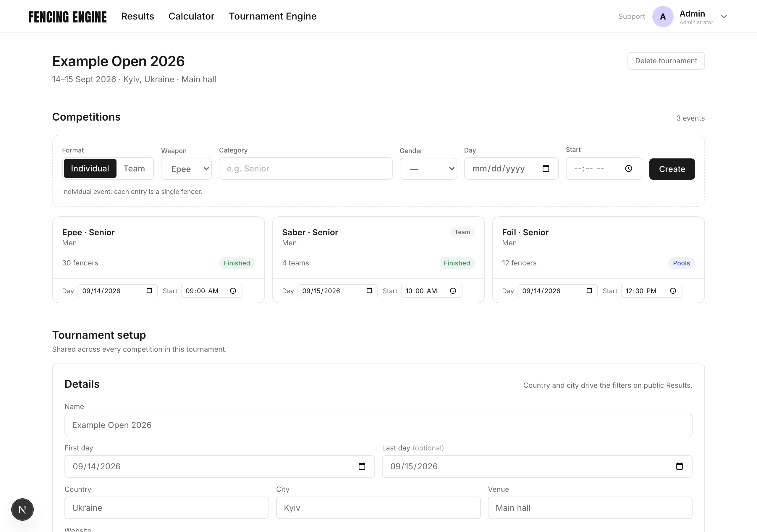Expand the Admin account menu chevron

point(724,17)
